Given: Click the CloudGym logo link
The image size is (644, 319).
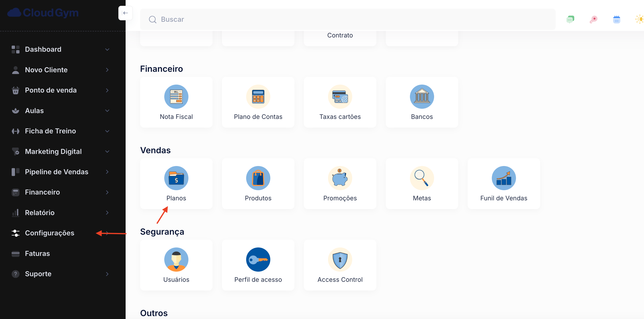Looking at the screenshot, I should 43,13.
